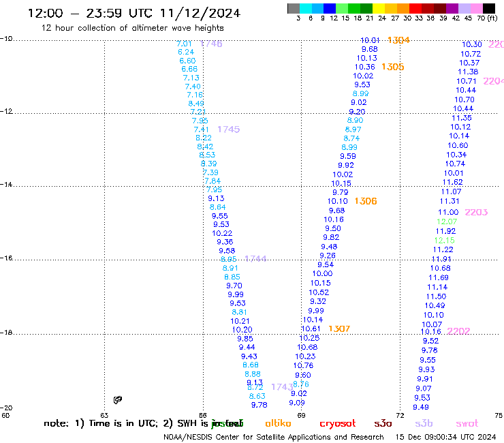The image size is (504, 443).
Task: Click the '(ft)' unit label in legend
Action: [492, 18]
